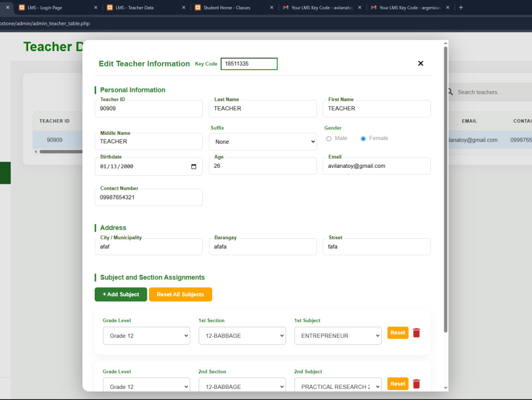Click Reset button for 2nd Subject row

click(397, 383)
